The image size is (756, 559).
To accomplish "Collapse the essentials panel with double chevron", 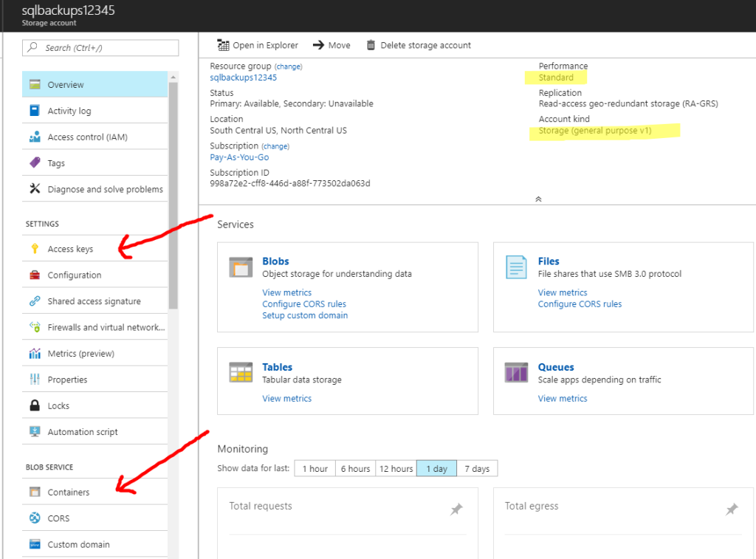I will pos(538,199).
